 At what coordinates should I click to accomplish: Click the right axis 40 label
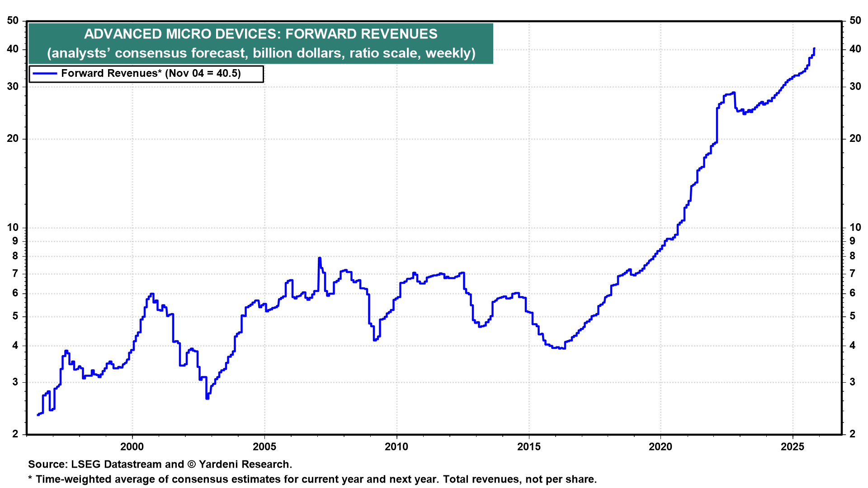click(855, 49)
